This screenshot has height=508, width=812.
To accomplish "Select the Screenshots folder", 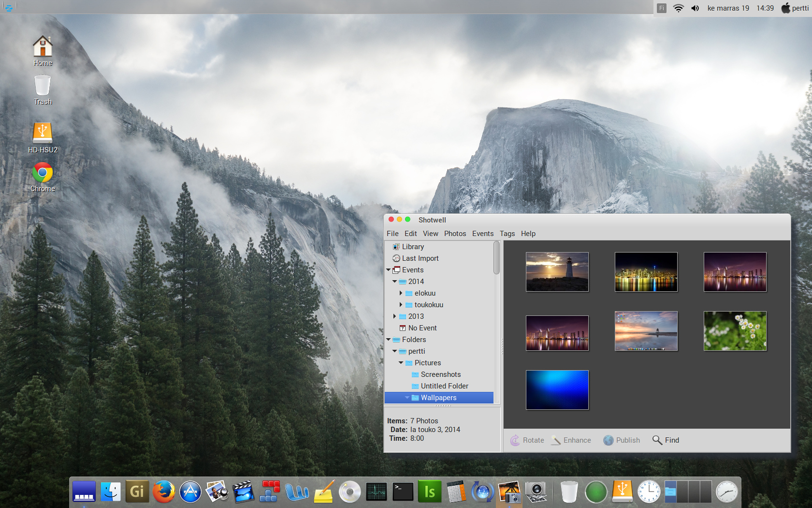I will tap(440, 374).
